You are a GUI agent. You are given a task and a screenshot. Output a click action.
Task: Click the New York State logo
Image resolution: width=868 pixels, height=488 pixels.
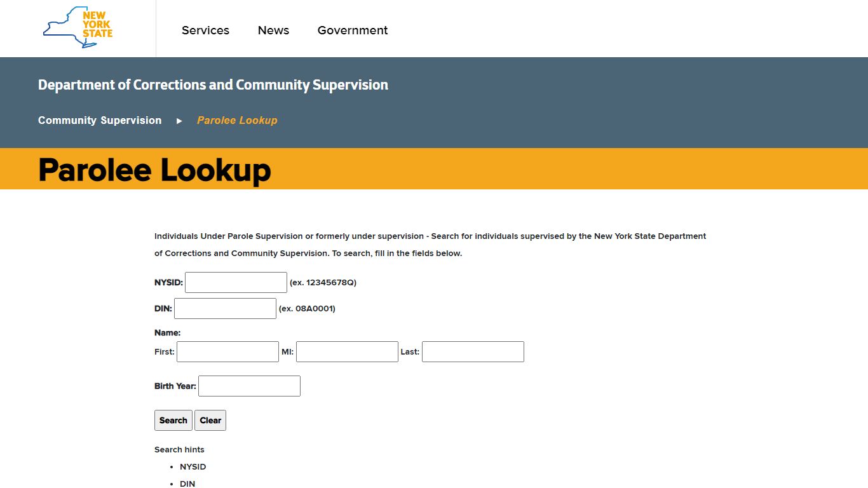78,27
